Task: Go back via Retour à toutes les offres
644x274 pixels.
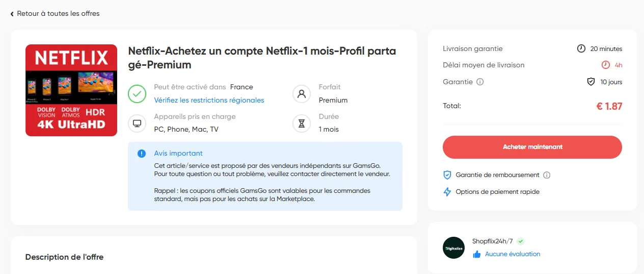Action: [x=55, y=14]
